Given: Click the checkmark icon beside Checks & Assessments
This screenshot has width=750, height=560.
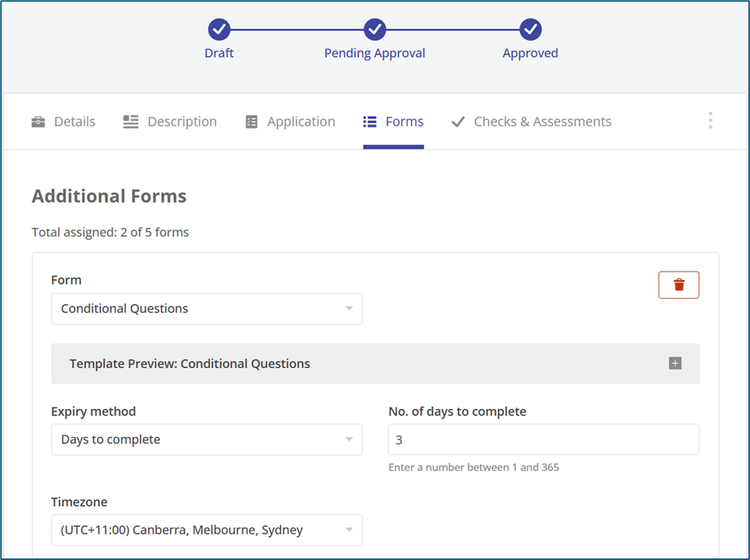Looking at the screenshot, I should pos(458,122).
